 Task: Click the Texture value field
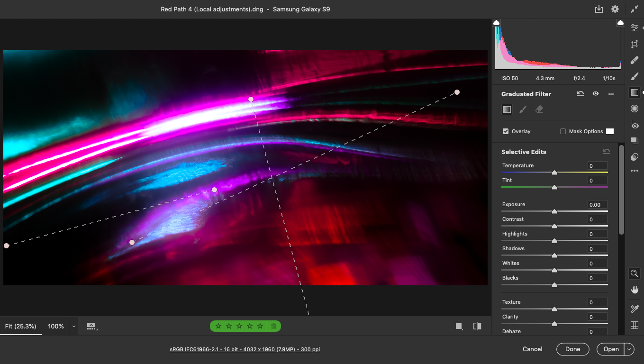[597, 302]
